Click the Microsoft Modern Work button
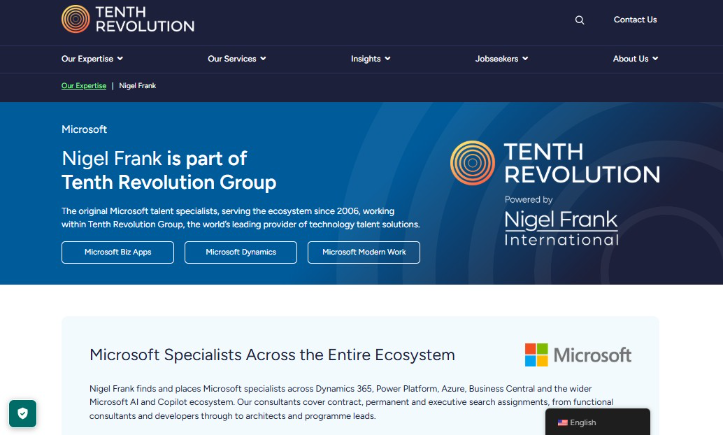This screenshot has width=723, height=435. click(x=364, y=252)
